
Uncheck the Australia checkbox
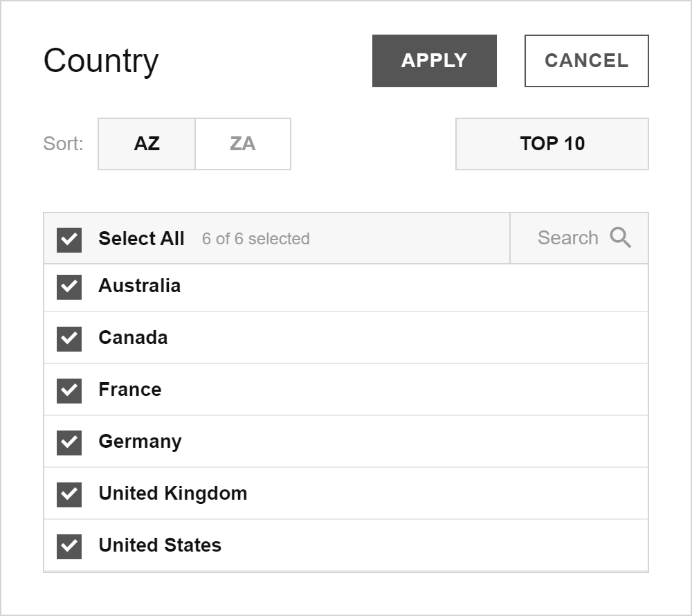69,287
